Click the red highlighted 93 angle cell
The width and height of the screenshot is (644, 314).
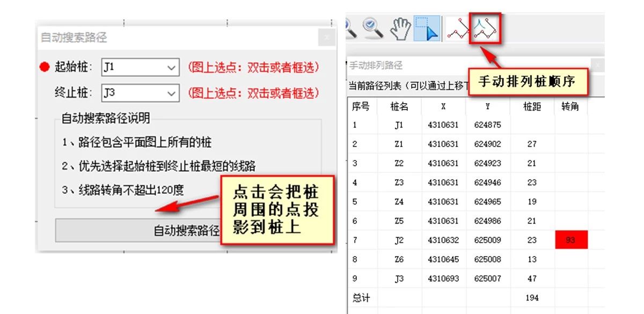pyautogui.click(x=571, y=240)
